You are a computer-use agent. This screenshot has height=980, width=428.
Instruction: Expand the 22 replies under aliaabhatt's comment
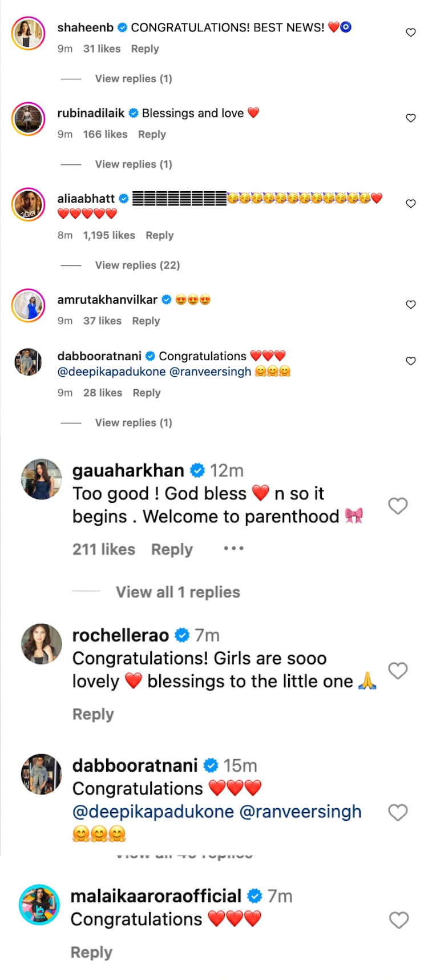click(x=138, y=265)
